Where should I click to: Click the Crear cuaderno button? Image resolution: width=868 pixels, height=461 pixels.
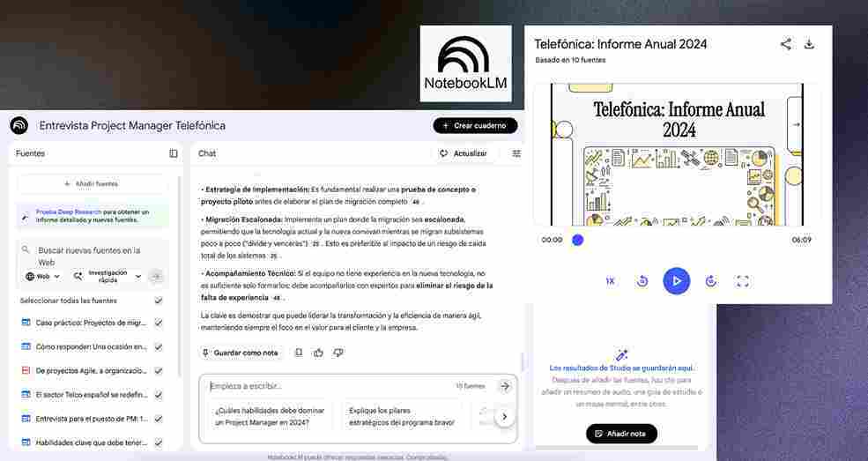coord(475,126)
